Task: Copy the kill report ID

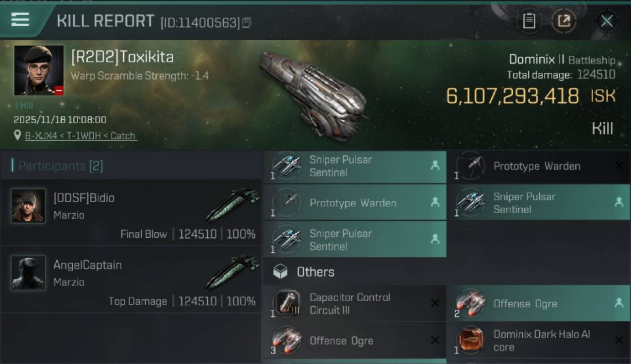Action: point(247,22)
